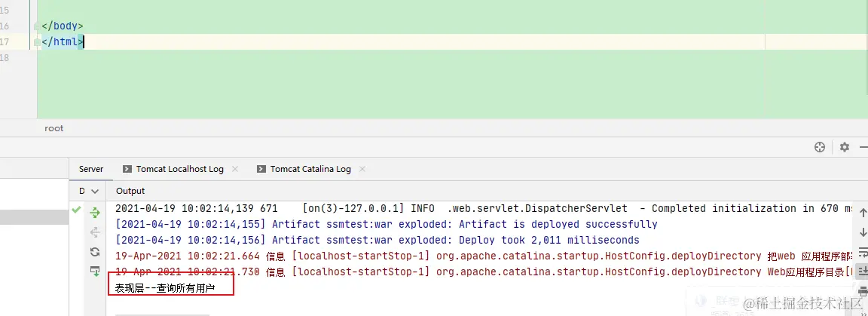Image resolution: width=868 pixels, height=316 pixels.
Task: Toggle Scroll to End of output
Action: [863, 271]
